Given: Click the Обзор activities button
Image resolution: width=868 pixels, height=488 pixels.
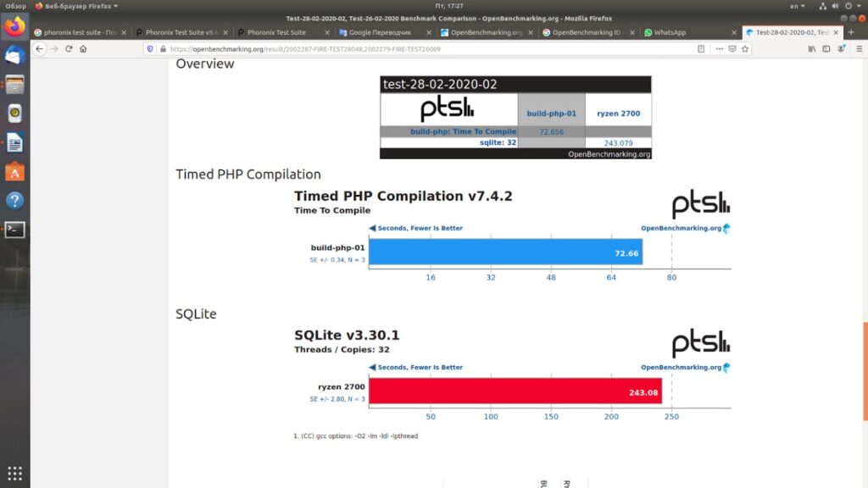Looking at the screenshot, I should 15,6.
